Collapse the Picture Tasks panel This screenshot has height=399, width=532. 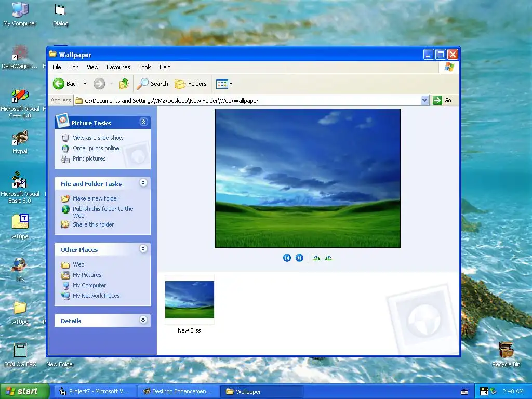coord(143,122)
